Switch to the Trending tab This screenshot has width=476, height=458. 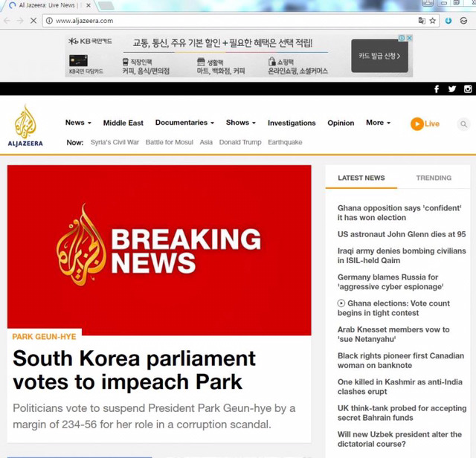coord(434,178)
